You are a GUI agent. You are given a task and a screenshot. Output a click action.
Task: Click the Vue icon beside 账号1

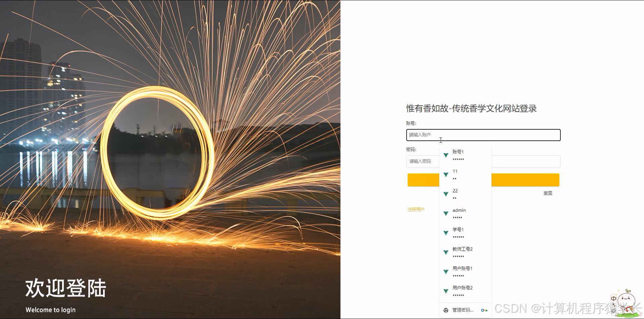tap(446, 155)
